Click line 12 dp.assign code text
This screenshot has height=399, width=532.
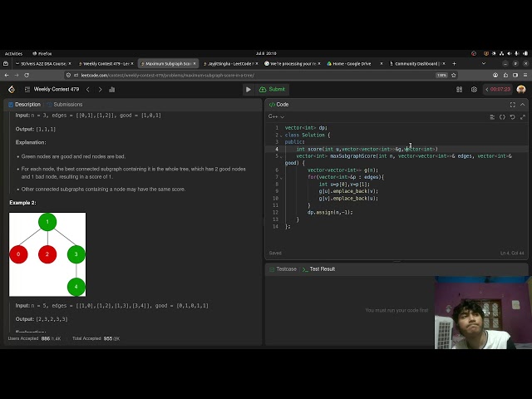point(330,213)
